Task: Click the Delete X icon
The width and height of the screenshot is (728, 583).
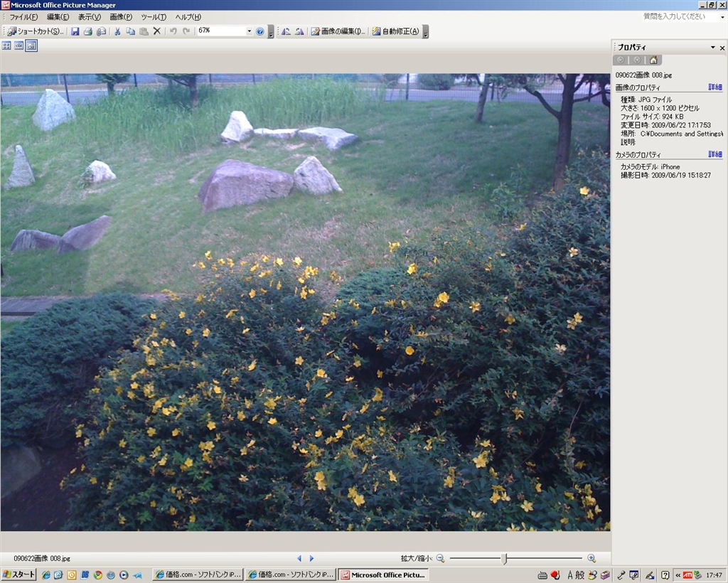Action: 157,31
